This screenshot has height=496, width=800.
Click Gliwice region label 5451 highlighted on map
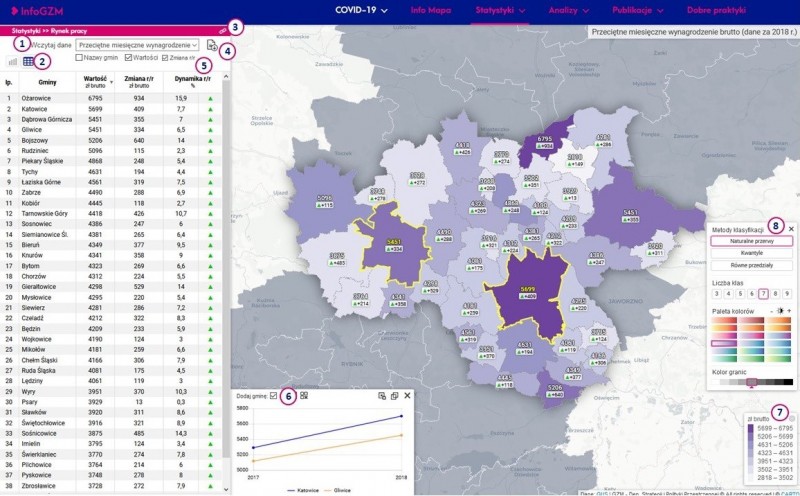pos(394,242)
